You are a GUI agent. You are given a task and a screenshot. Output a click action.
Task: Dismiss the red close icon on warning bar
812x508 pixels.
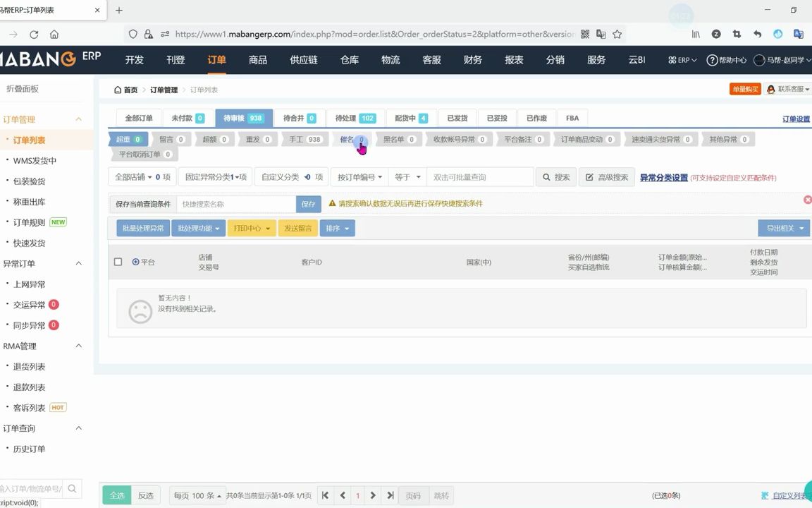pyautogui.click(x=808, y=200)
